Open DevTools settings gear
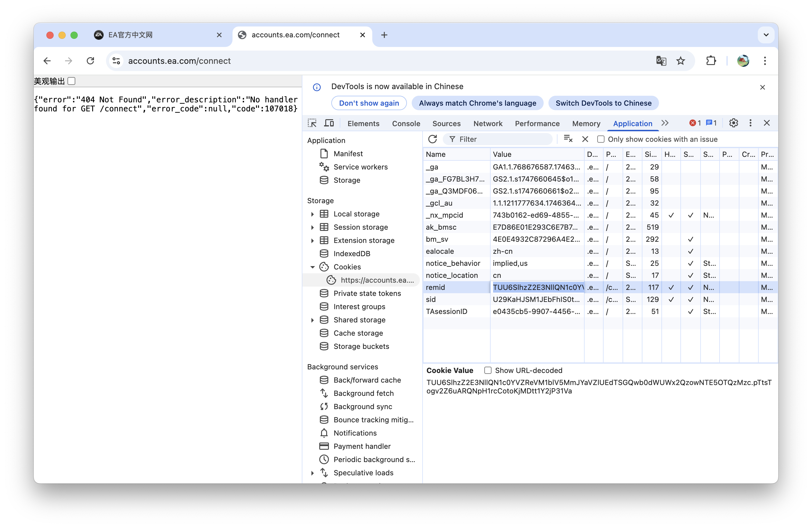The width and height of the screenshot is (812, 528). (x=733, y=123)
